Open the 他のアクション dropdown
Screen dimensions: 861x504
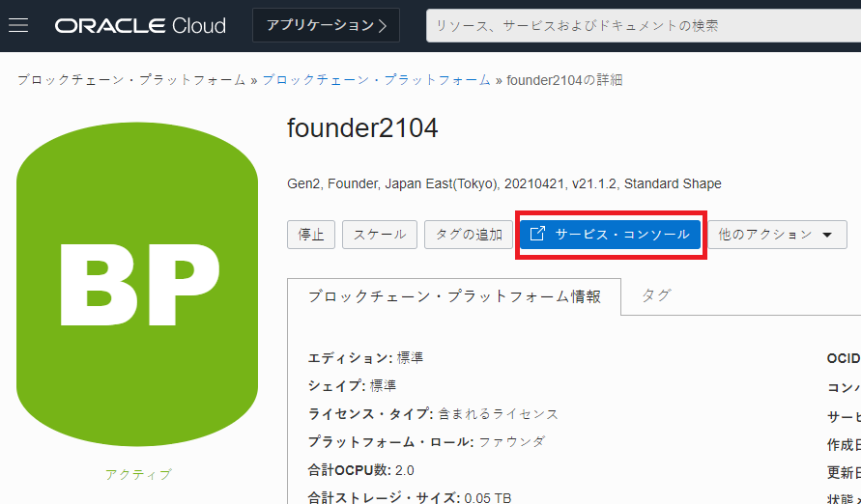pos(776,235)
